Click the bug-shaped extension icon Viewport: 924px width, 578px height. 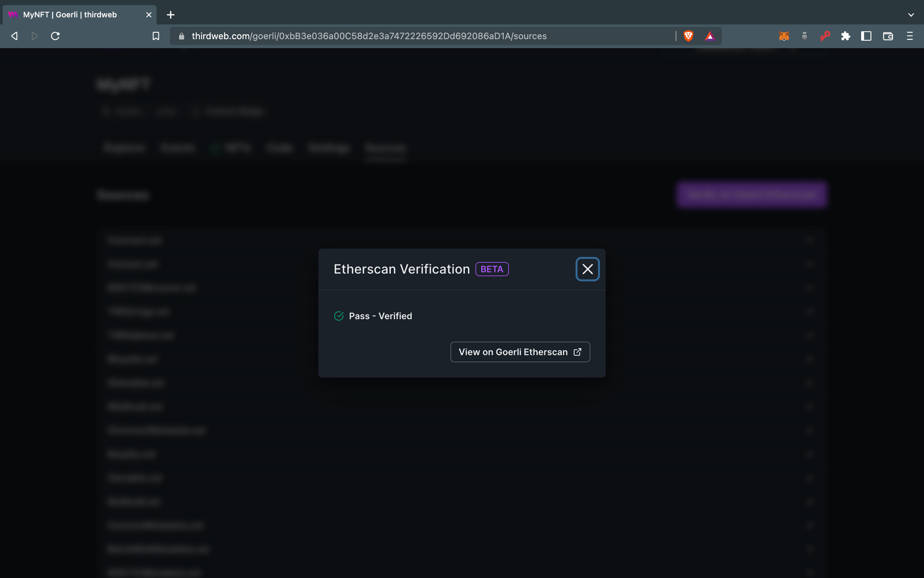point(804,36)
